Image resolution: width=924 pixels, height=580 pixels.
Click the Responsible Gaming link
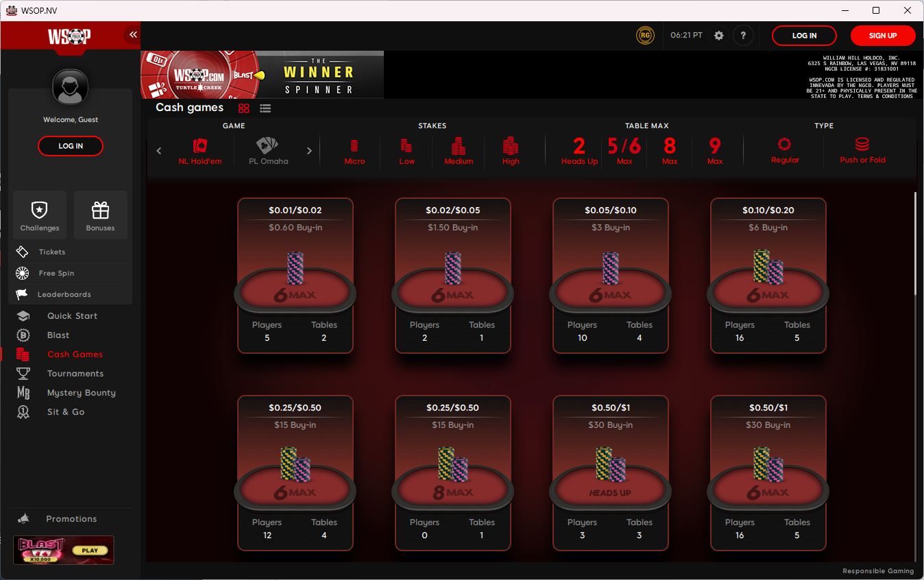tap(878, 571)
